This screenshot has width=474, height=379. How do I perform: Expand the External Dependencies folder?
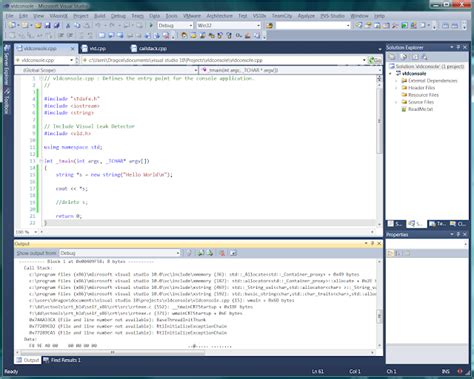396,81
